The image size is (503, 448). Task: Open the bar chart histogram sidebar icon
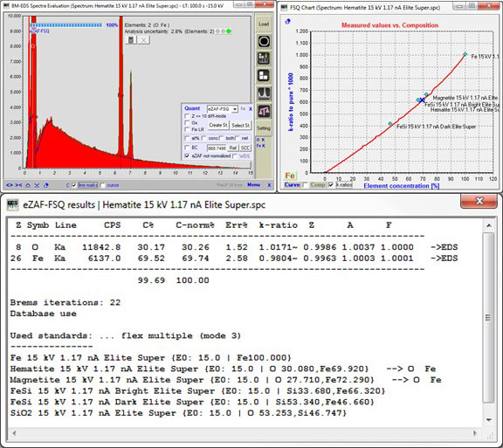coord(264,59)
